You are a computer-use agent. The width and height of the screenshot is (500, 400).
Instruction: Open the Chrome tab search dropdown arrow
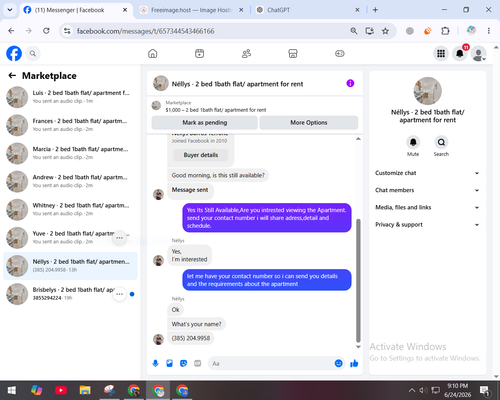(x=10, y=10)
